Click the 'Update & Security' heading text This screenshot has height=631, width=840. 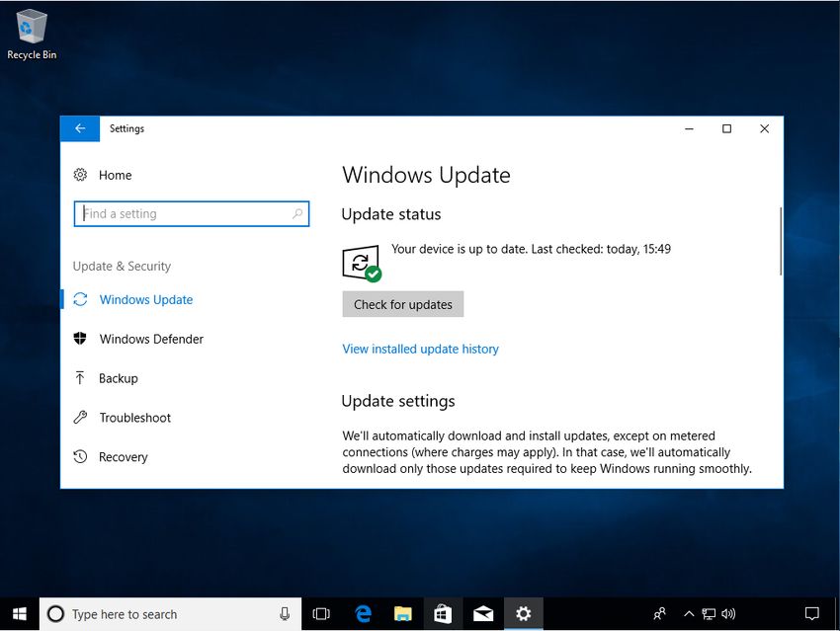click(x=122, y=267)
